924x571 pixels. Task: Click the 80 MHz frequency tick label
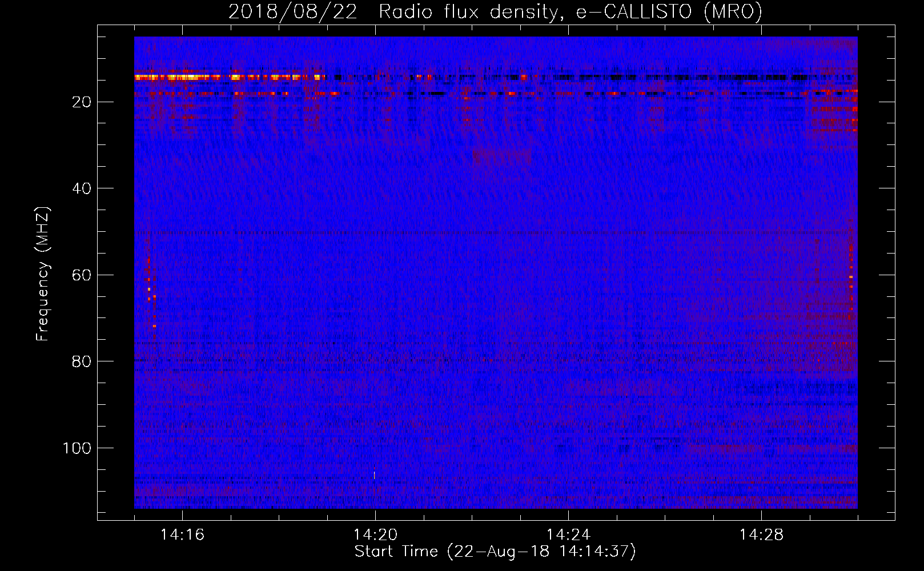82,361
